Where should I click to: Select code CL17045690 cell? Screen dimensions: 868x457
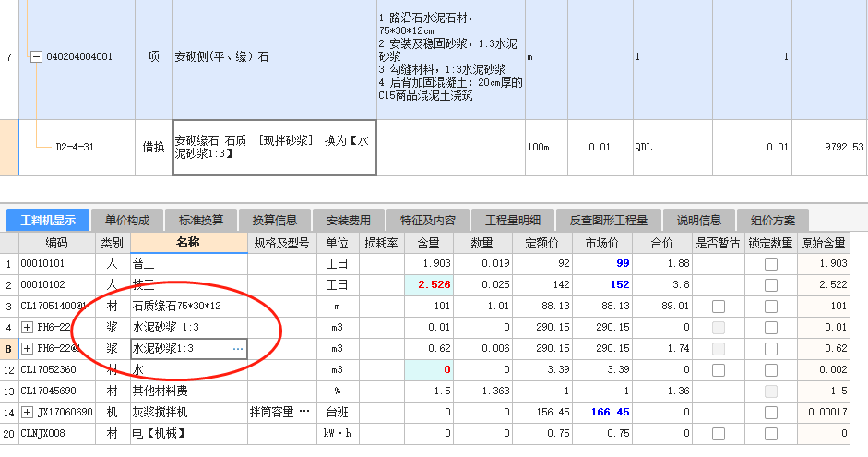(x=57, y=391)
